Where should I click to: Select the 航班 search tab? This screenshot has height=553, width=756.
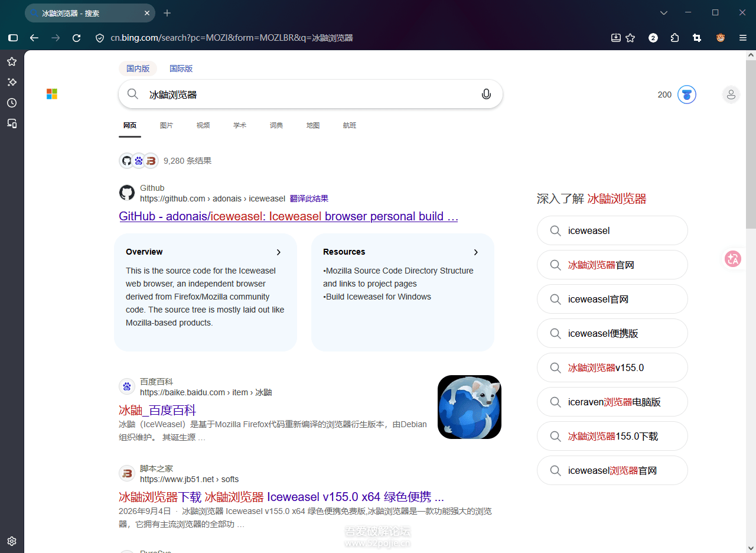(x=350, y=125)
